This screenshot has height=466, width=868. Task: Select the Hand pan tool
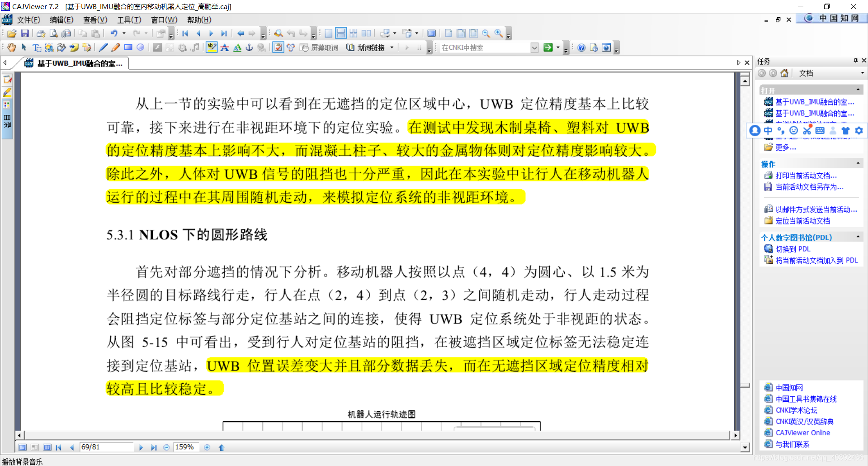click(12, 48)
